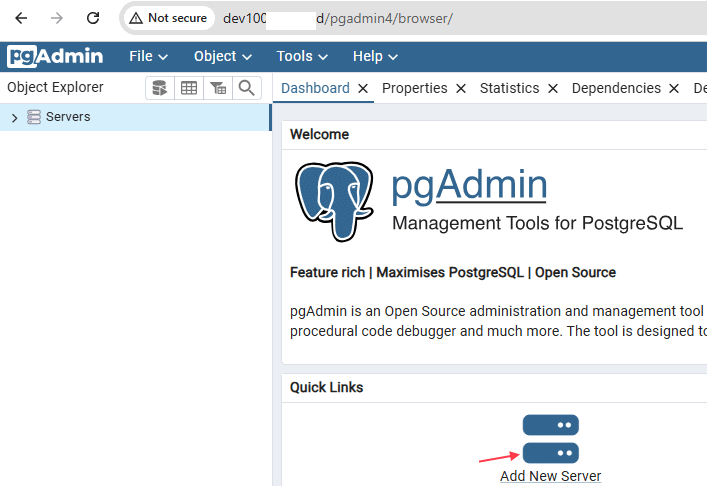Open the Add New Server link
Viewport: 707px width, 486px height.
551,476
